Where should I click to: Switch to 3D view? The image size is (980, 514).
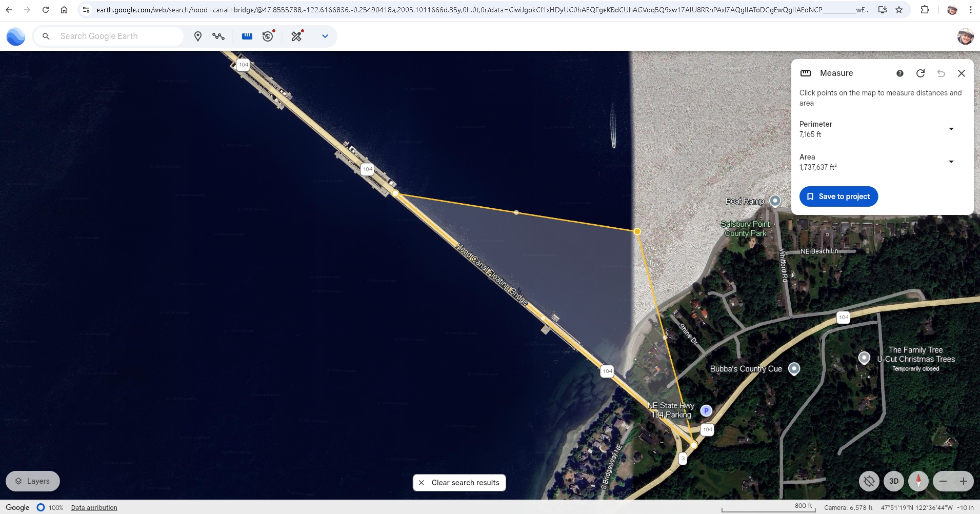pos(894,481)
